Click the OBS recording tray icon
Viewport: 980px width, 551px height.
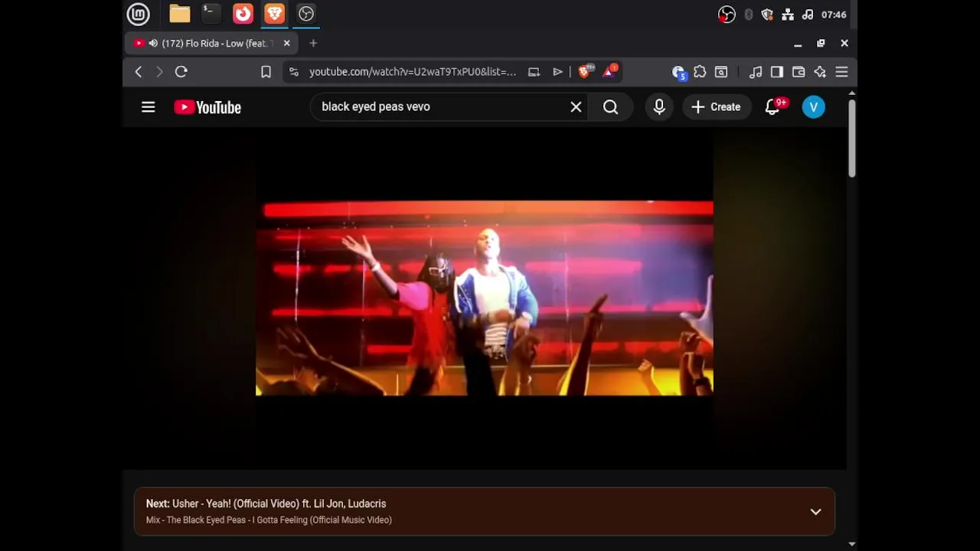click(x=727, y=15)
